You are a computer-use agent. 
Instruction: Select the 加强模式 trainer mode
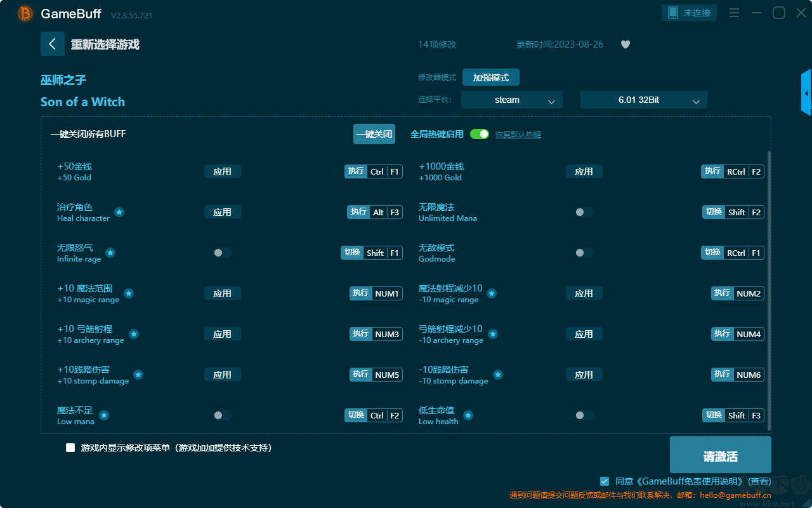click(x=491, y=77)
